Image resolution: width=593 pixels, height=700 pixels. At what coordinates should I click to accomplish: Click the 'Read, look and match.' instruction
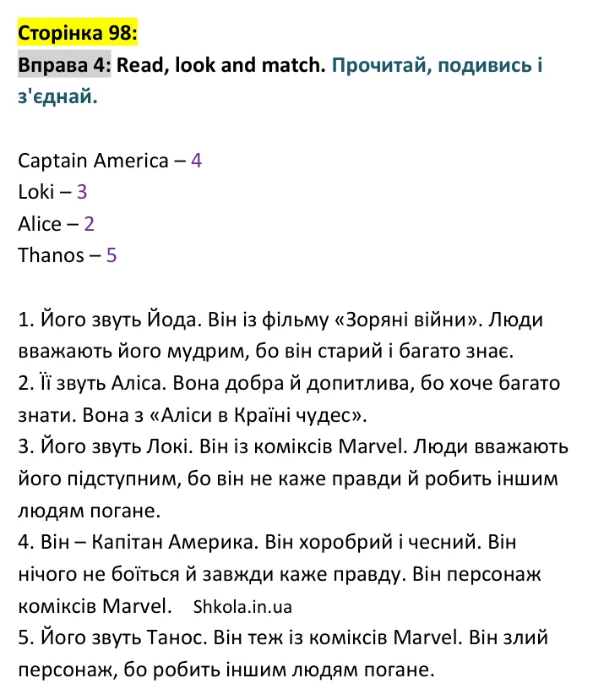220,65
